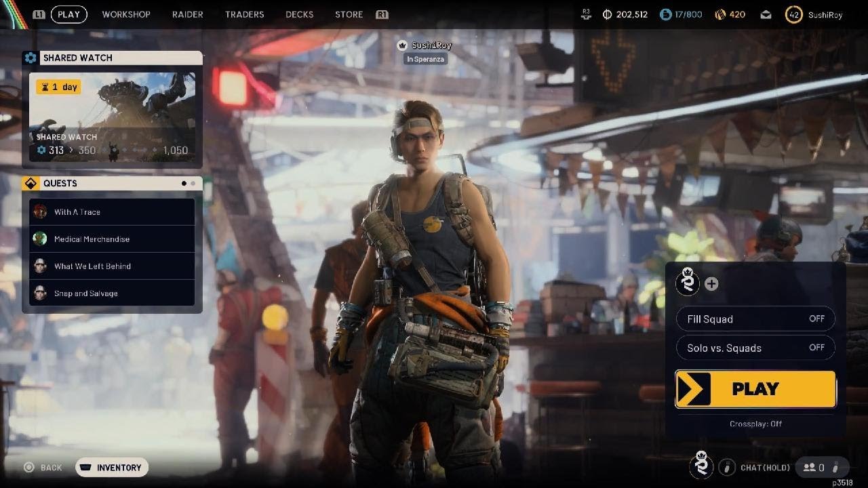
Task: Select the second quests page dot
Action: [x=193, y=183]
